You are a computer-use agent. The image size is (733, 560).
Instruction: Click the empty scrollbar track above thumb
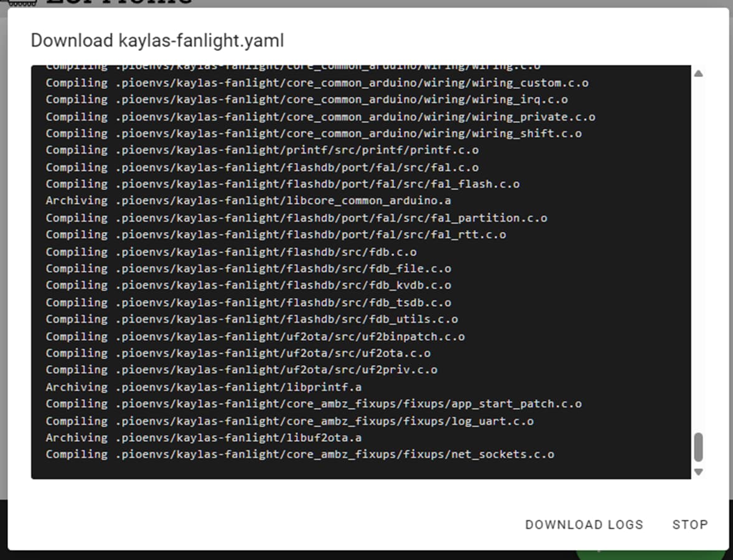698,254
